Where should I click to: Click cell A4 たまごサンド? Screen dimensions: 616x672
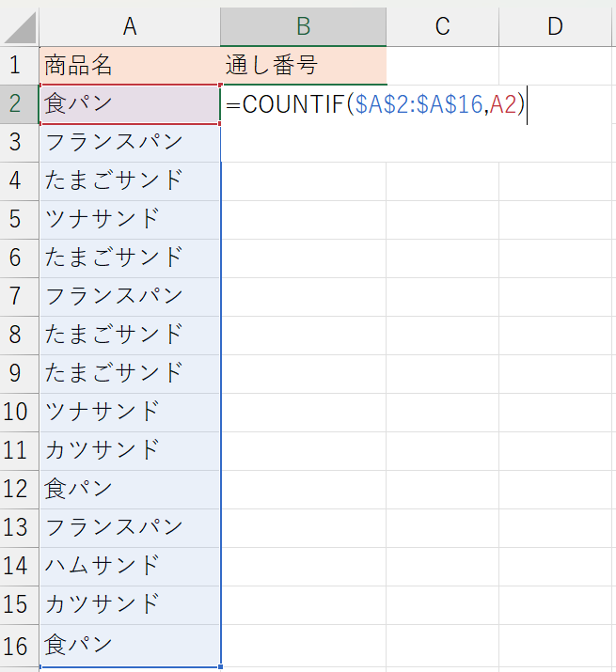(130, 181)
